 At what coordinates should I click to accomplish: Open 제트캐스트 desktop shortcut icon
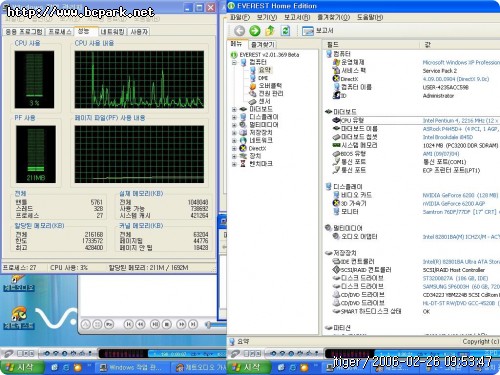(x=18, y=318)
